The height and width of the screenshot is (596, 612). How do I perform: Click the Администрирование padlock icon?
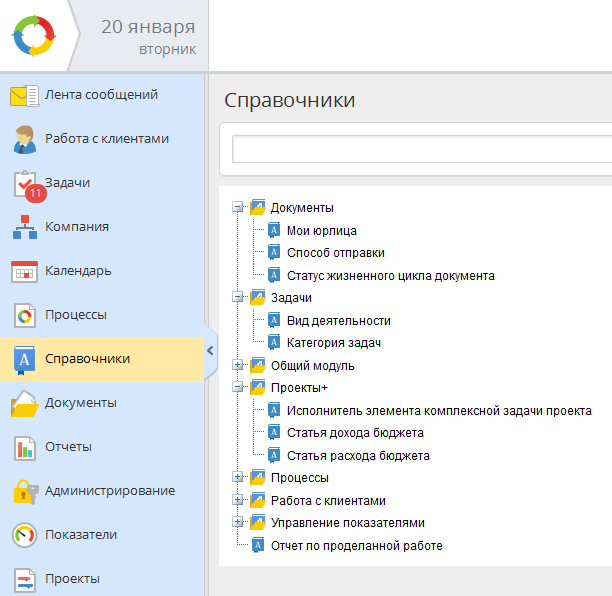26,492
